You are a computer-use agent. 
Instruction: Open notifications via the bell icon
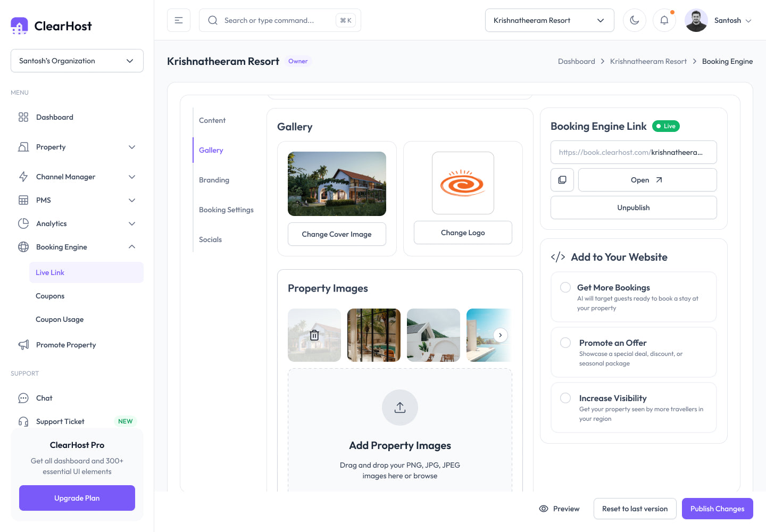664,20
